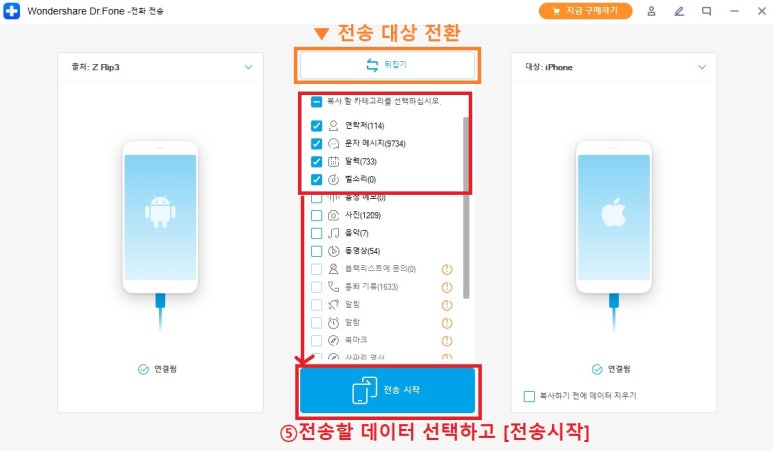The height and width of the screenshot is (451, 773).
Task: Open the feedback chat bubble icon
Action: pos(706,11)
